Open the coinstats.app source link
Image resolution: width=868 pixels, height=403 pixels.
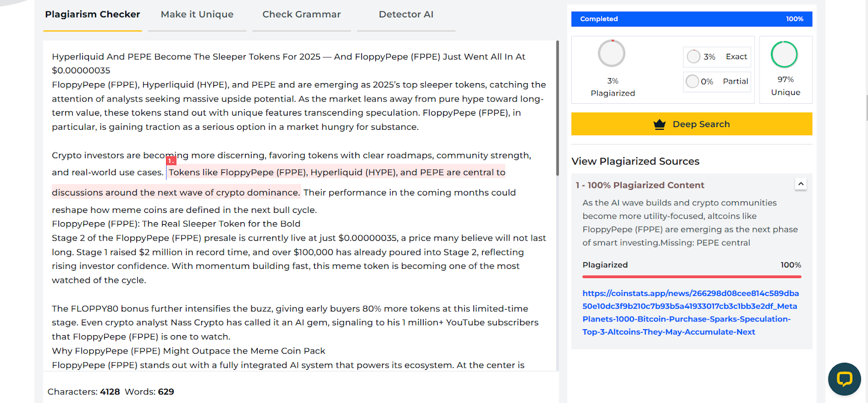tap(691, 312)
